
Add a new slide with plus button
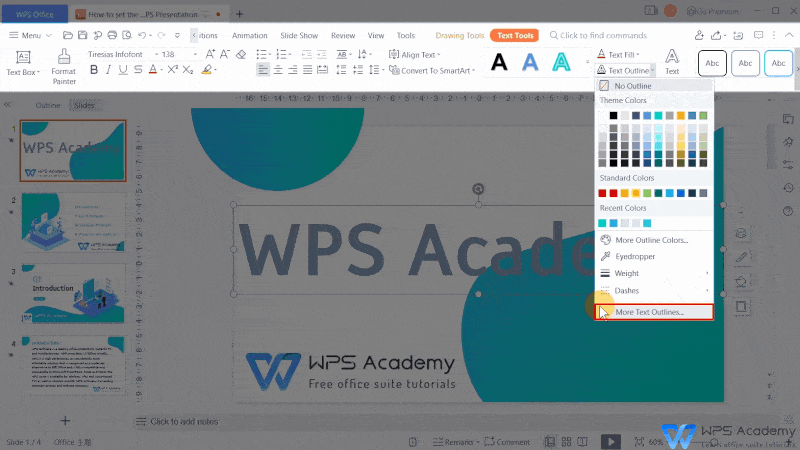[x=65, y=421]
